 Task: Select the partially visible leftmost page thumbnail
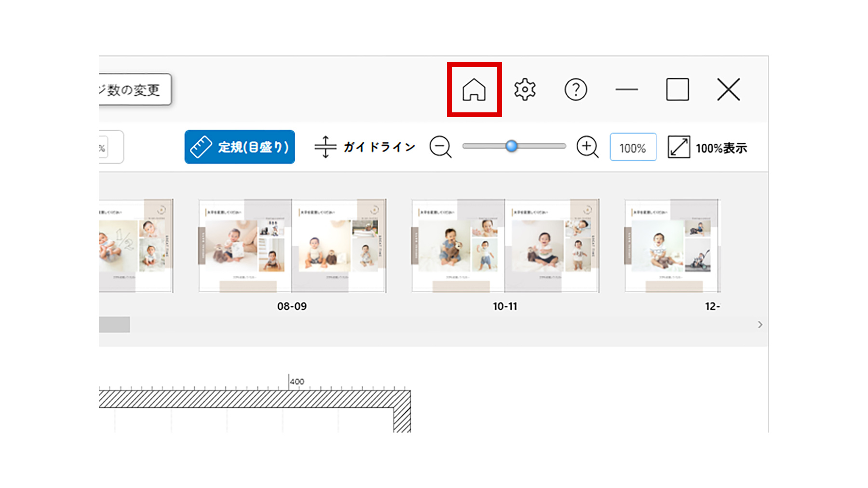click(x=136, y=245)
